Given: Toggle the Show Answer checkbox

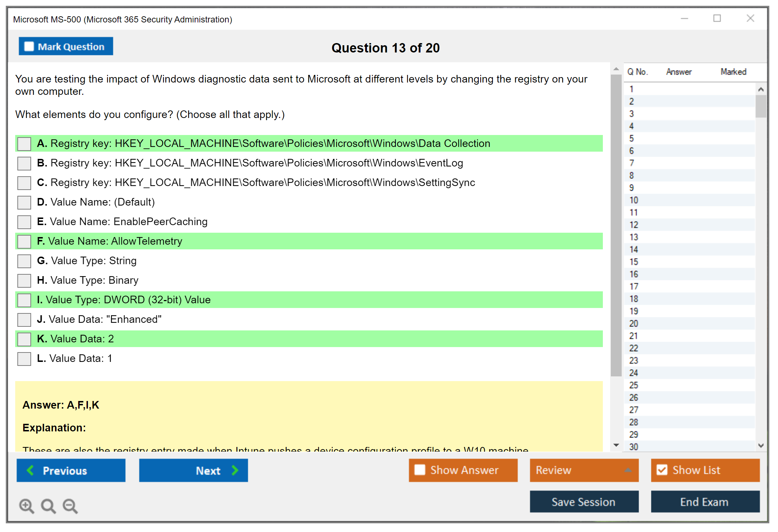Looking at the screenshot, I should click(420, 470).
